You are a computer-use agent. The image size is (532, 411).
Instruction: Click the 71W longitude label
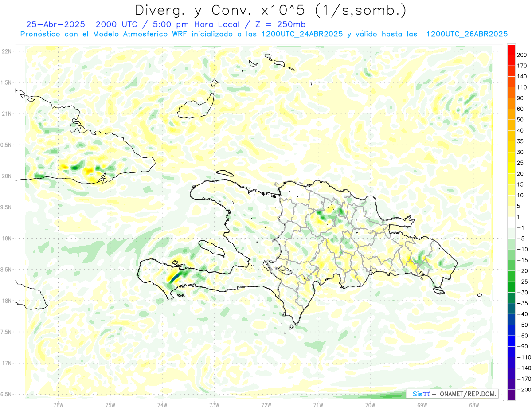click(318, 404)
